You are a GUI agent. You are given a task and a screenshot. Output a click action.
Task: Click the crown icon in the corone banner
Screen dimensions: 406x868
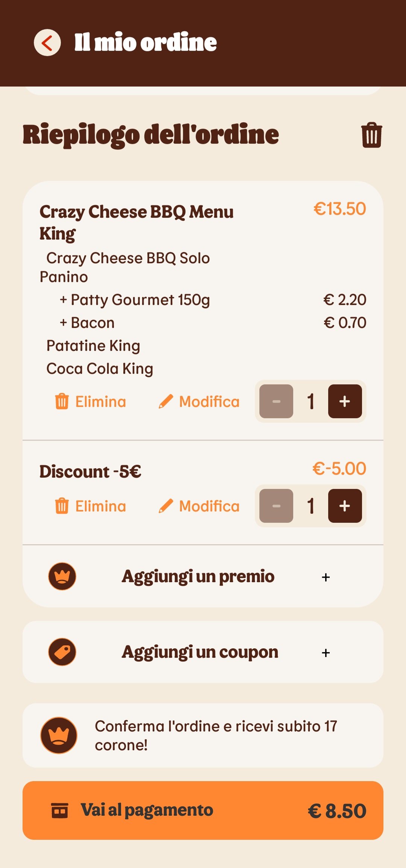coord(59,735)
